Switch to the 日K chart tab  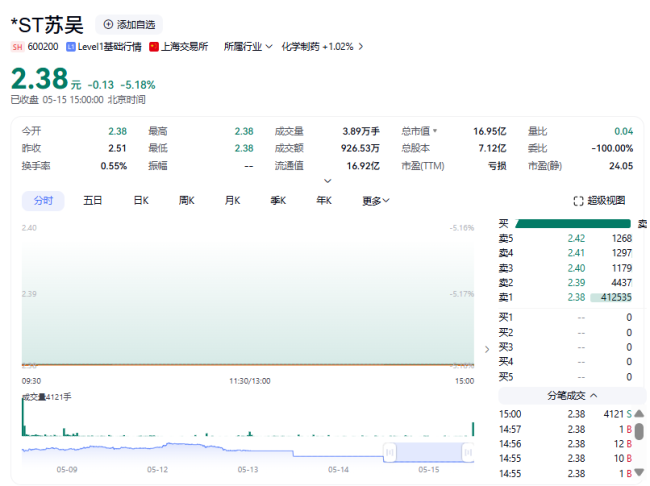tap(141, 201)
